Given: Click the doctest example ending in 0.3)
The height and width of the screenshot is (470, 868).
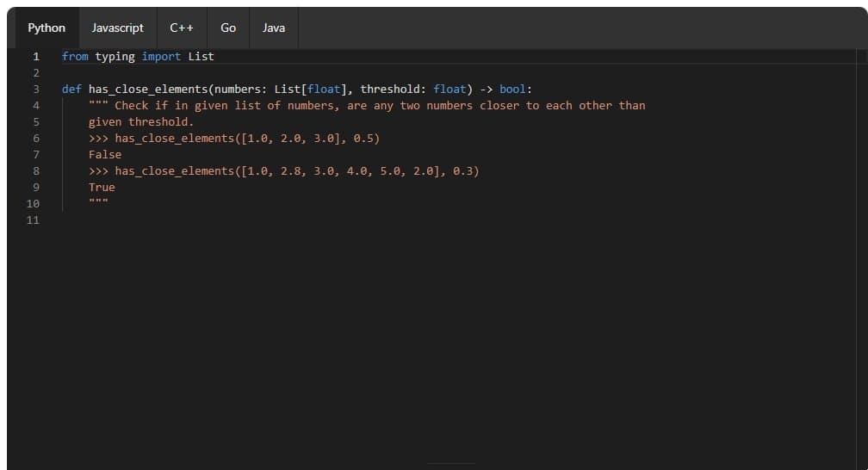Looking at the screenshot, I should (284, 171).
